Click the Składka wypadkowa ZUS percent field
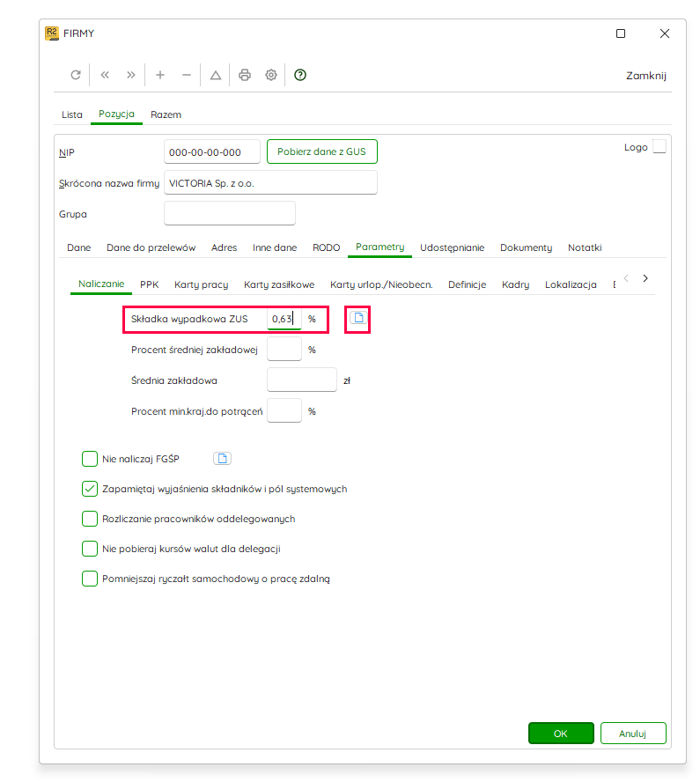 284,318
